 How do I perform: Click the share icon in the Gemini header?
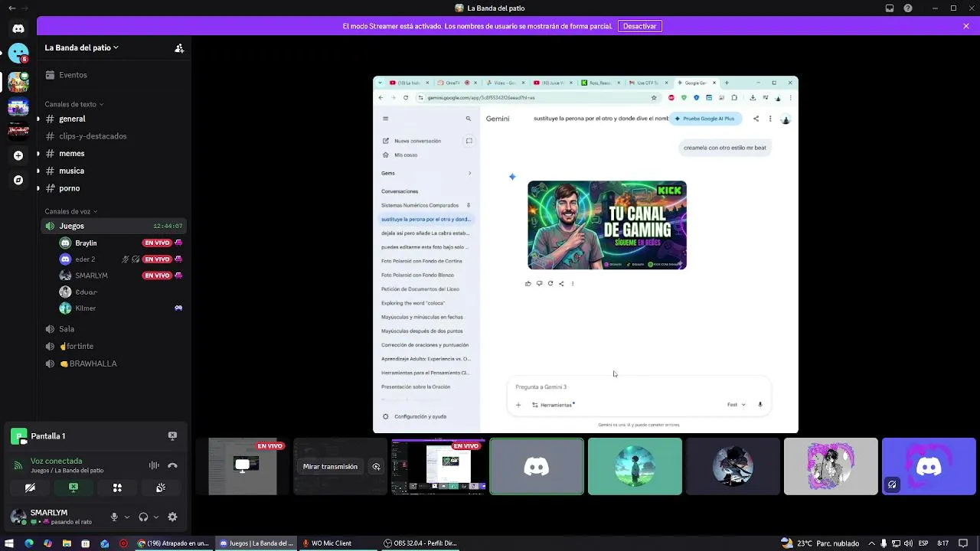pyautogui.click(x=756, y=119)
